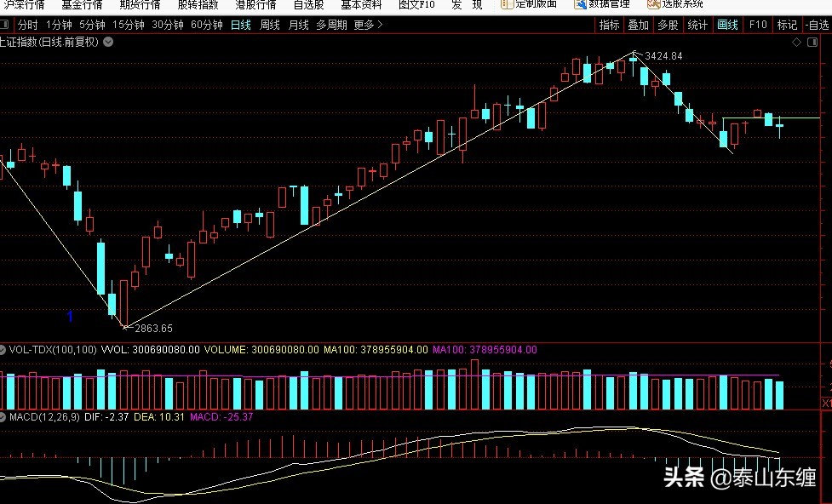Click the white MA100: 378955904.00 value

point(376,350)
